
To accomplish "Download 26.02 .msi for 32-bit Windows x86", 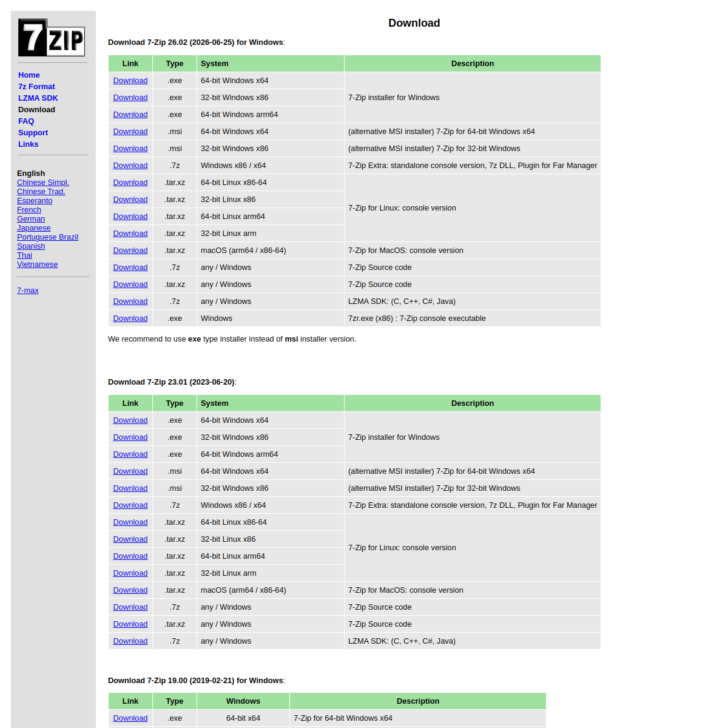I will point(130,149).
